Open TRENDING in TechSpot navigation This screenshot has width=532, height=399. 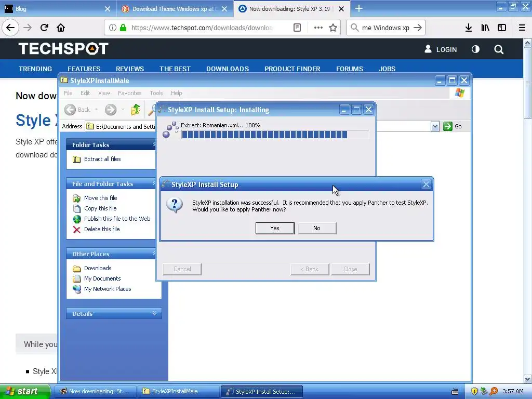pyautogui.click(x=35, y=69)
